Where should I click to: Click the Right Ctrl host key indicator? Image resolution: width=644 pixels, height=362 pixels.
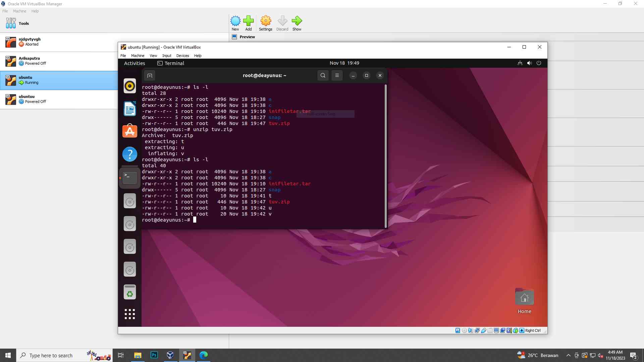click(533, 330)
